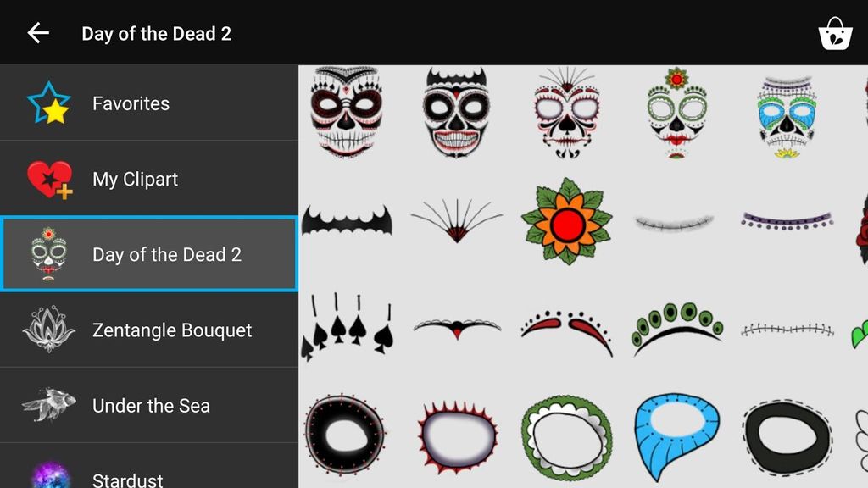Add the red spiked eye ring clipart
The width and height of the screenshot is (868, 488).
[x=457, y=437]
